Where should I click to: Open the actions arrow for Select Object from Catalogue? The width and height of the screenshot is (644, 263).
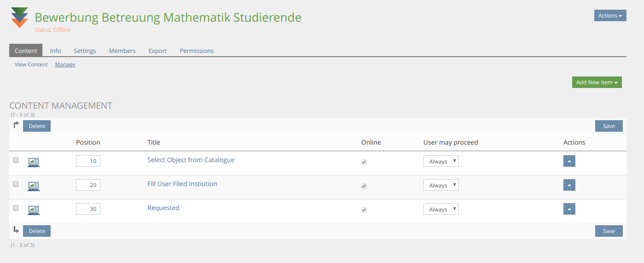(569, 161)
